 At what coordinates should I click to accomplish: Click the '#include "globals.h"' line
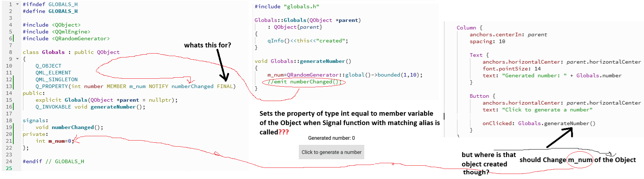pyautogui.click(x=287, y=6)
